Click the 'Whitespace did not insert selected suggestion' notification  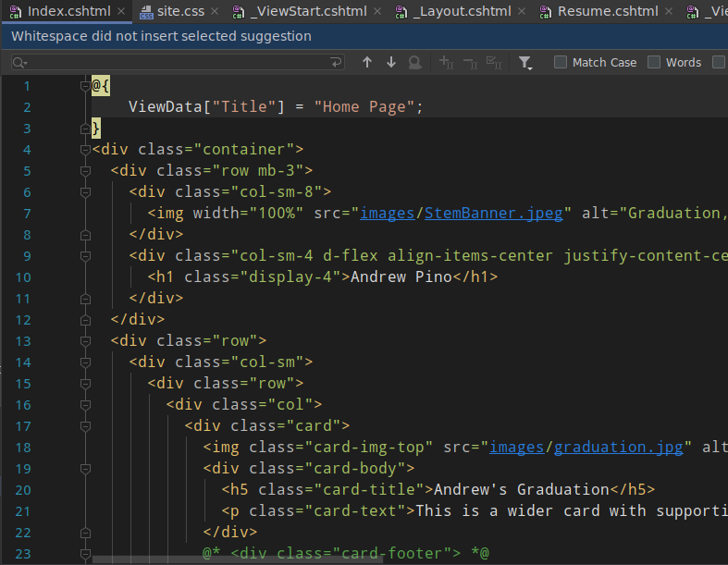click(161, 36)
